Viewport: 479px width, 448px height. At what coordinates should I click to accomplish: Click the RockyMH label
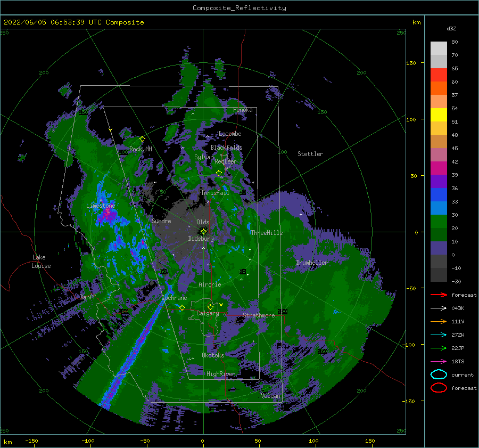coord(141,149)
